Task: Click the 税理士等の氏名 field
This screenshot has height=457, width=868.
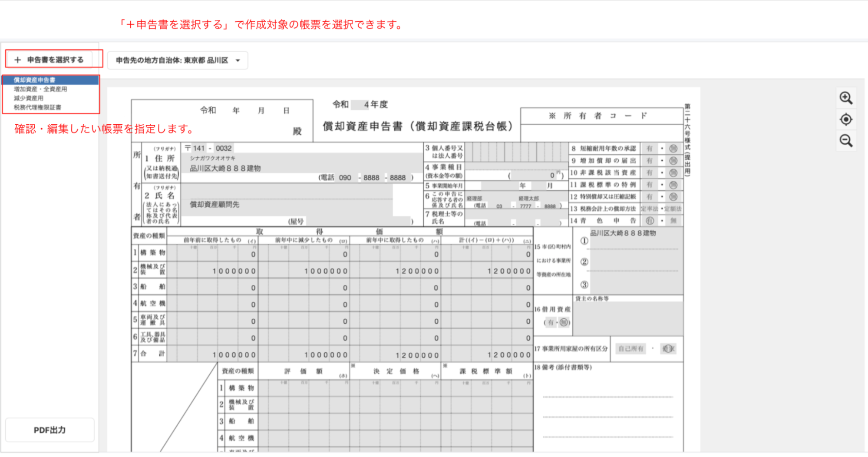Action: (x=517, y=215)
